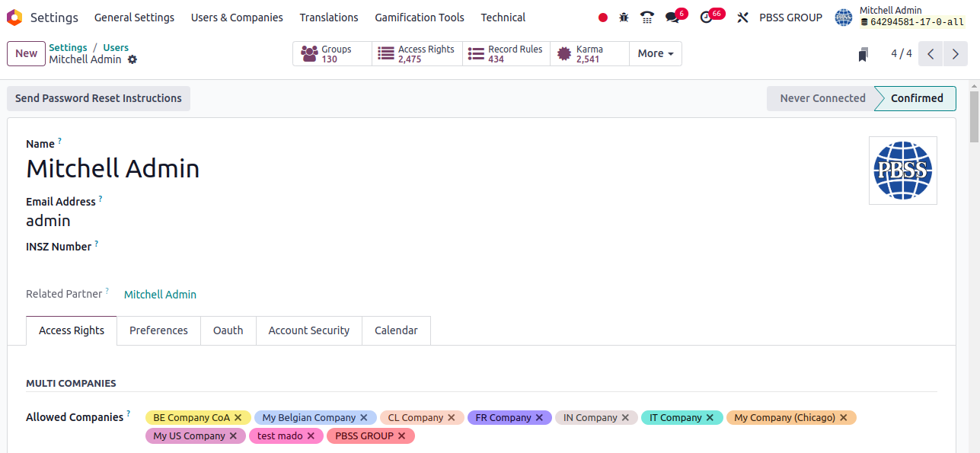Remove BE Company CoA tag
Screen dimensions: 980x453
tap(238, 417)
